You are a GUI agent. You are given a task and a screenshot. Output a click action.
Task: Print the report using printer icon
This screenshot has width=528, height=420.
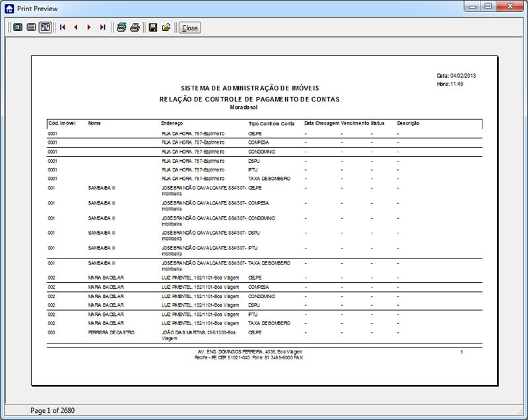(x=135, y=28)
